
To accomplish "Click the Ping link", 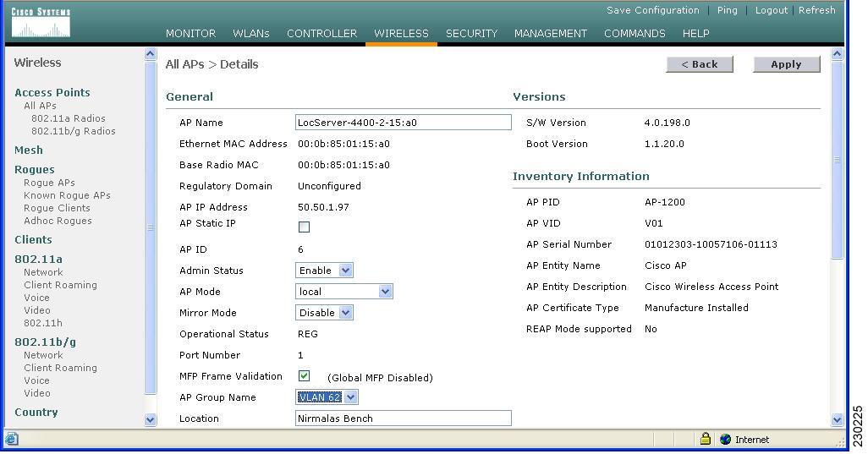I will click(727, 10).
